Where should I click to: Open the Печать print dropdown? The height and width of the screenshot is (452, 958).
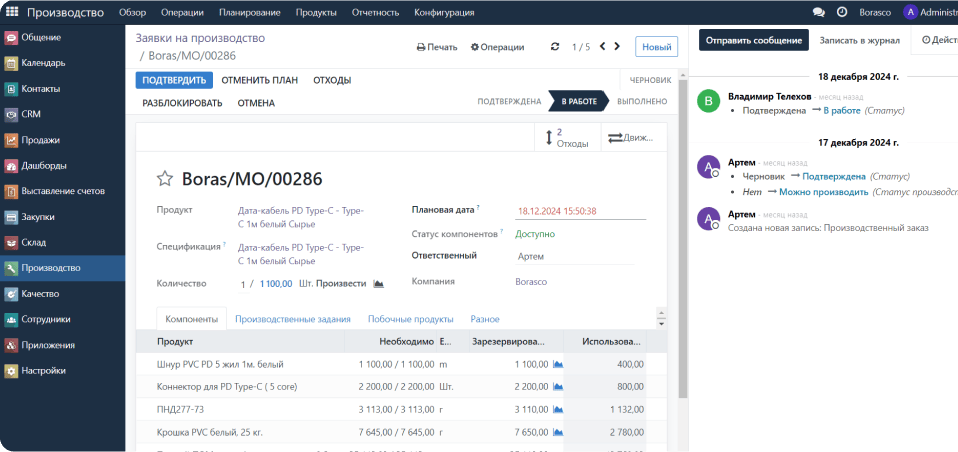[437, 47]
